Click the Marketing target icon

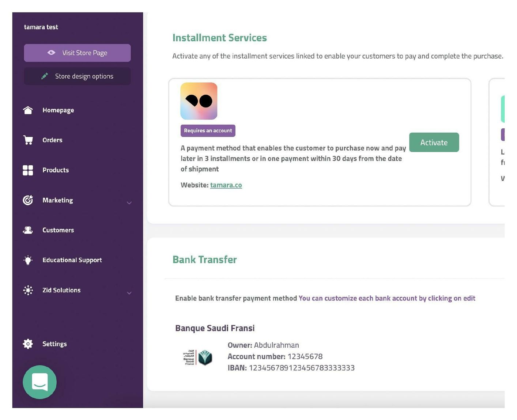28,200
